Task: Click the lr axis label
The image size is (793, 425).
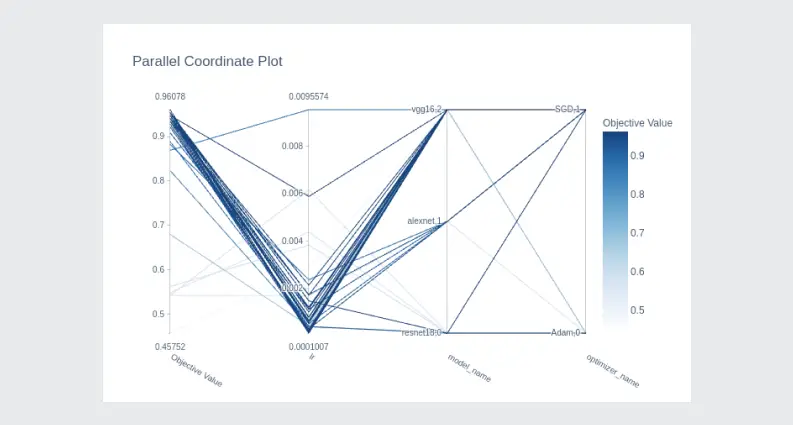Action: coord(312,356)
